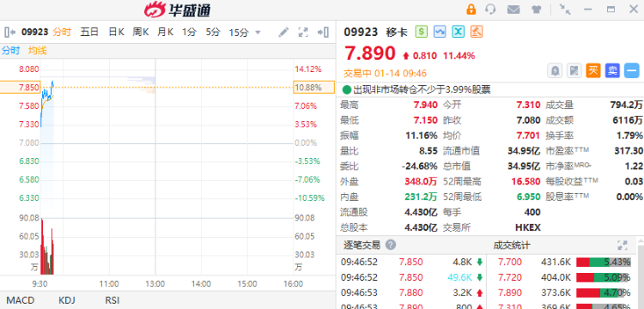Select the MACD indicator tab
The height and width of the screenshot is (309, 644).
click(x=20, y=300)
